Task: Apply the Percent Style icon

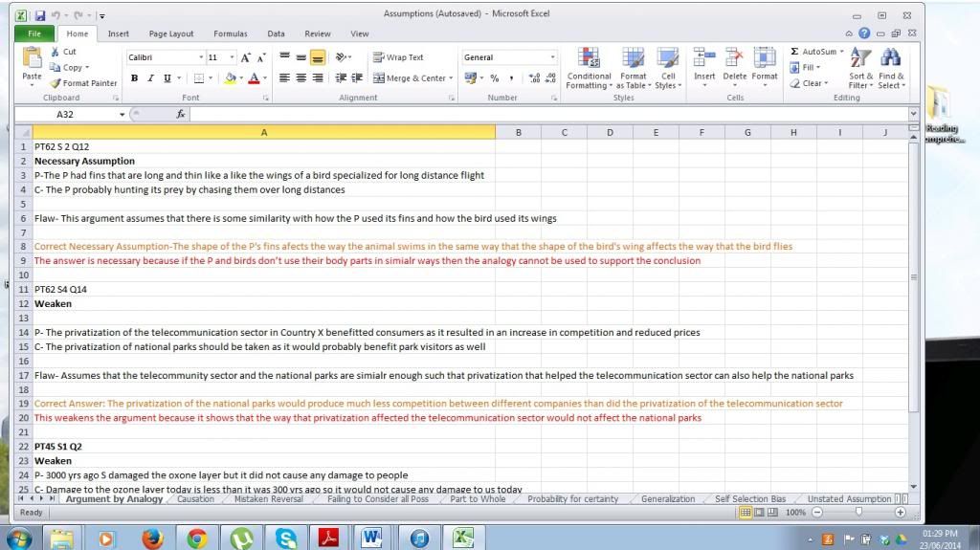Action: click(x=495, y=78)
